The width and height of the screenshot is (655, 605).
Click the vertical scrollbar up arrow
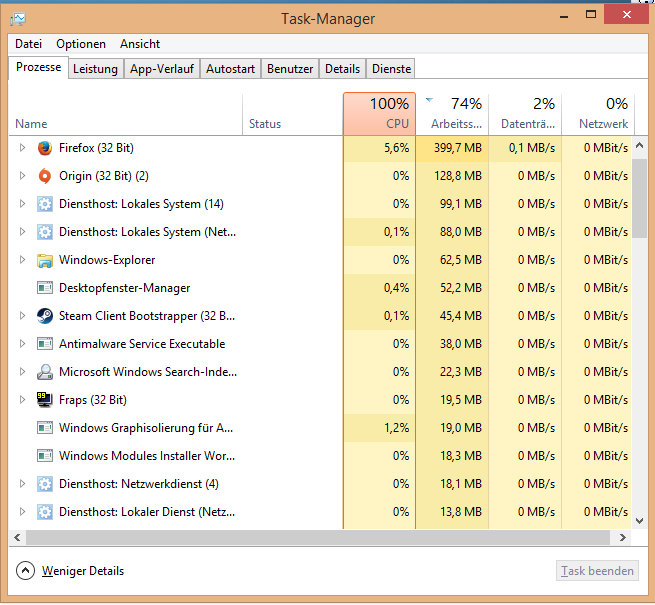point(639,145)
